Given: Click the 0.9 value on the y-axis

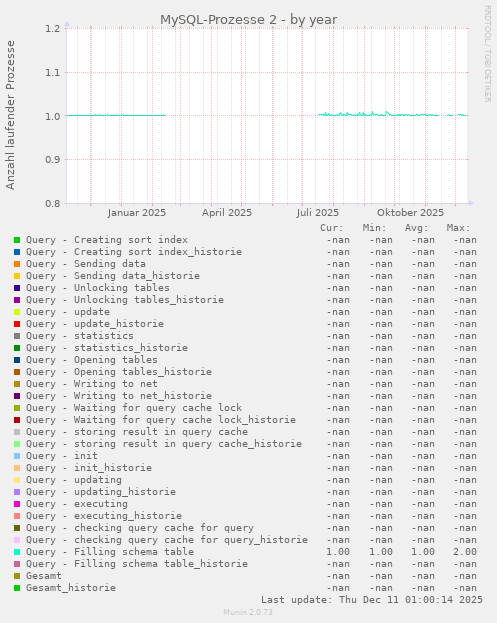Looking at the screenshot, I should pos(52,160).
